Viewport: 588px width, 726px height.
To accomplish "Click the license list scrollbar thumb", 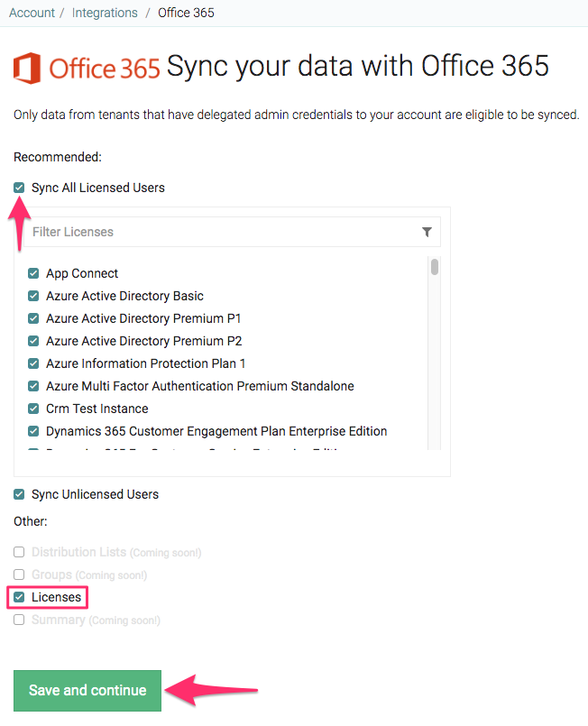I will (x=435, y=267).
